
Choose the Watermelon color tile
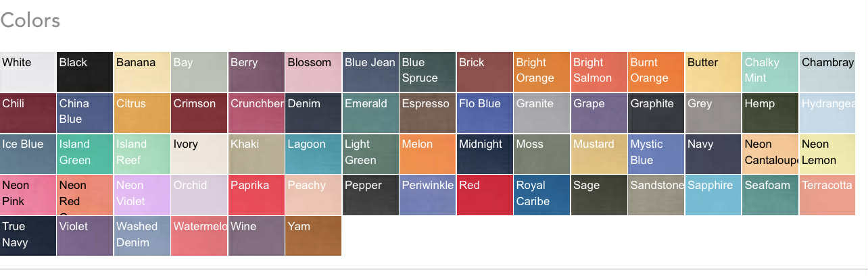point(199,236)
